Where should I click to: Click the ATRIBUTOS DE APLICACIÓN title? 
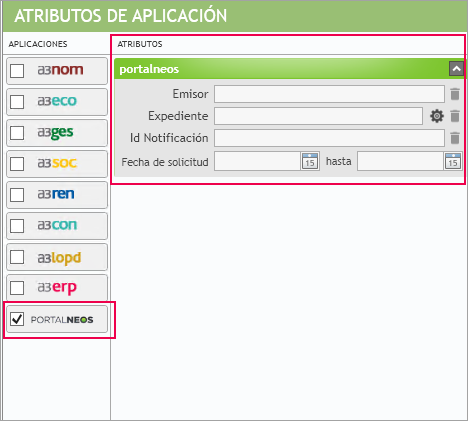pos(121,16)
